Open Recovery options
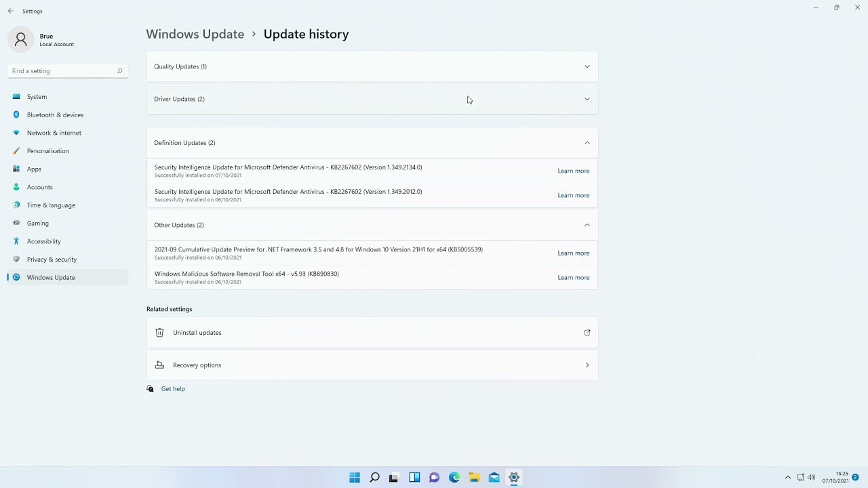The image size is (868, 488). click(x=372, y=365)
